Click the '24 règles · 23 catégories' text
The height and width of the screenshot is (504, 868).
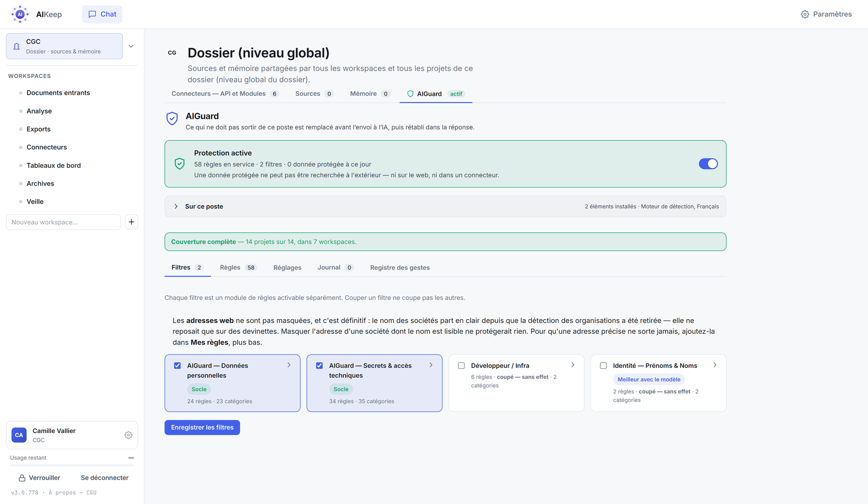pyautogui.click(x=219, y=401)
